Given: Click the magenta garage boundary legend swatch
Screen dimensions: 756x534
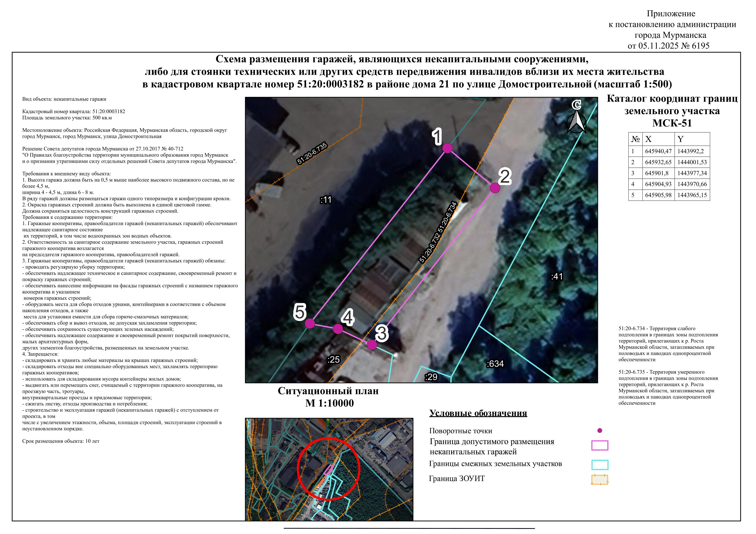Looking at the screenshot, I should [600, 445].
